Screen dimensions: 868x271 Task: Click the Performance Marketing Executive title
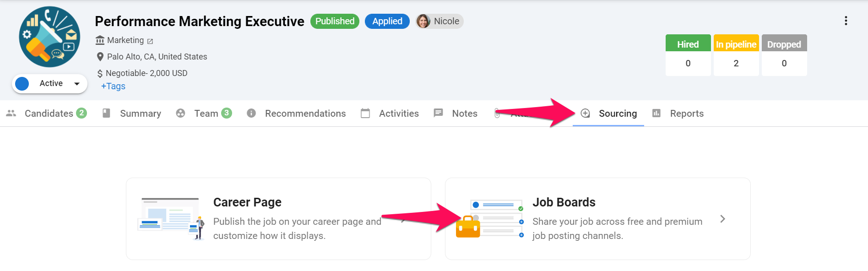pyautogui.click(x=200, y=21)
